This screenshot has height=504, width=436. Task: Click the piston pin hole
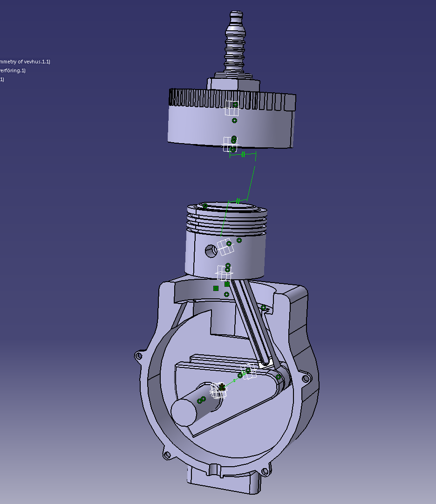pyautogui.click(x=211, y=251)
